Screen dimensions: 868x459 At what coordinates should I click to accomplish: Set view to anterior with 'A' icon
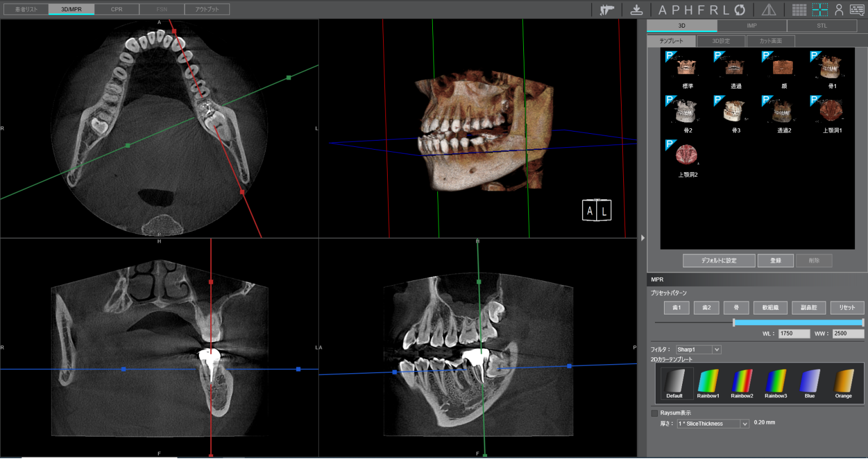tap(663, 10)
